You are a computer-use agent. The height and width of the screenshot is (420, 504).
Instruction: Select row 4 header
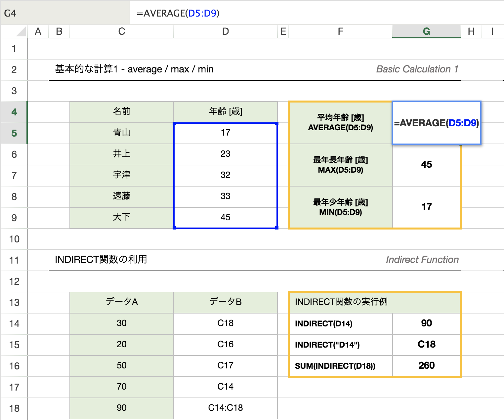pos(14,112)
